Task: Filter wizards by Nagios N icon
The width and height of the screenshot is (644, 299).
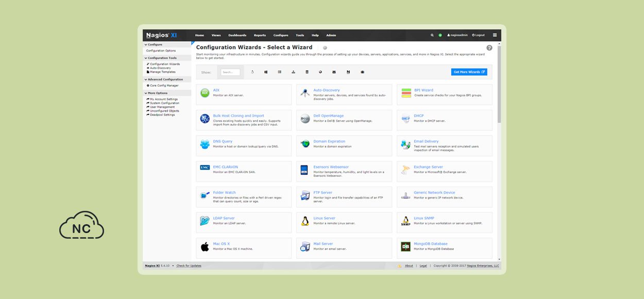Action: (348, 72)
